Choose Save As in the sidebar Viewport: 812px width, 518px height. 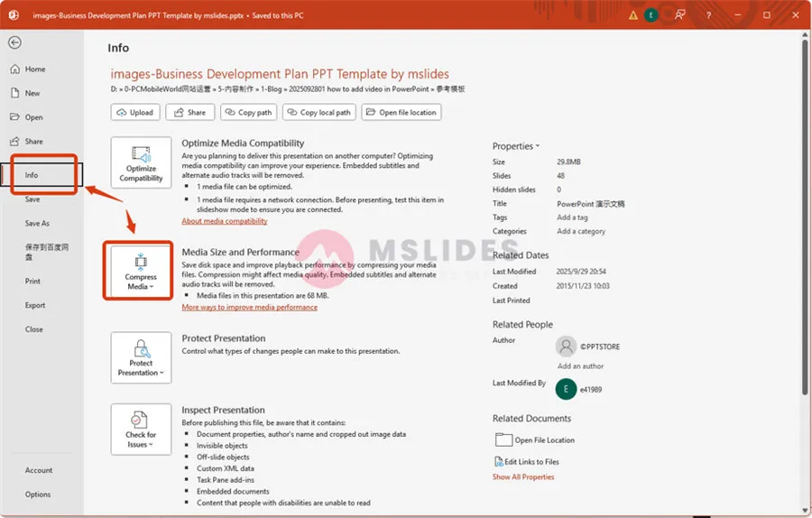(37, 223)
